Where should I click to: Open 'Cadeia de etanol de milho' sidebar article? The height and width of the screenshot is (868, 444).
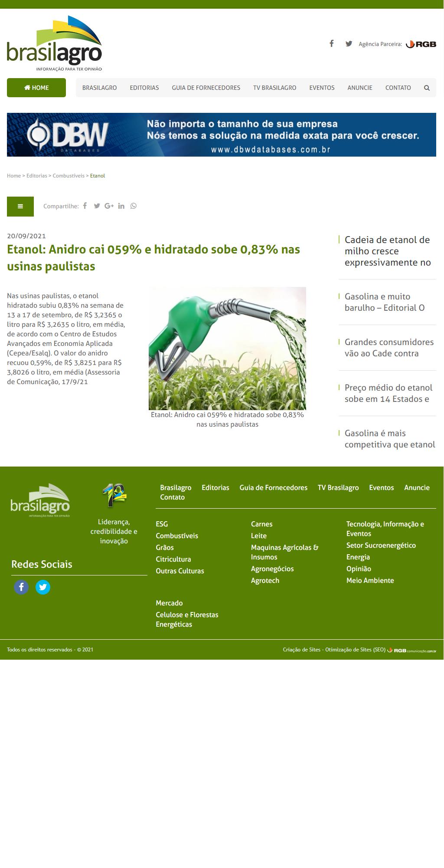(387, 251)
